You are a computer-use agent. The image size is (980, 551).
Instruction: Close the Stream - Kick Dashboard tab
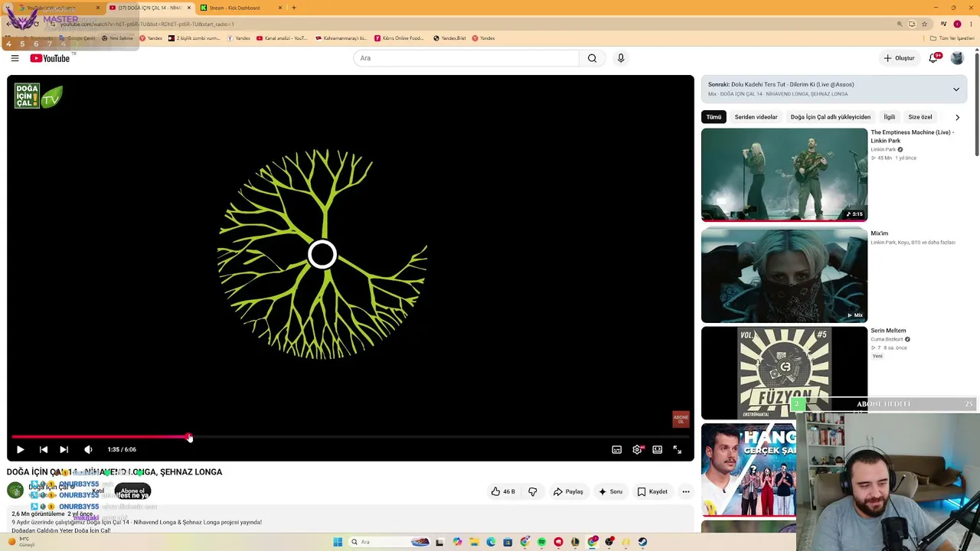point(280,8)
